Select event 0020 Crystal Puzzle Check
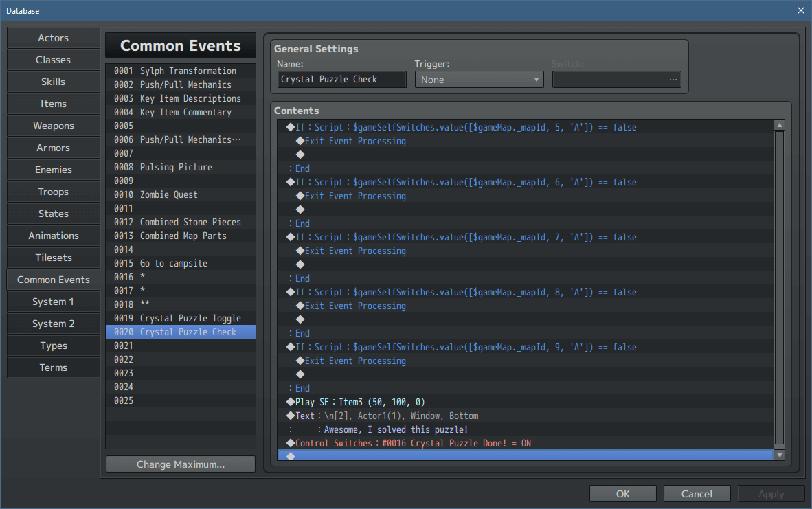This screenshot has width=812, height=509. [x=181, y=331]
